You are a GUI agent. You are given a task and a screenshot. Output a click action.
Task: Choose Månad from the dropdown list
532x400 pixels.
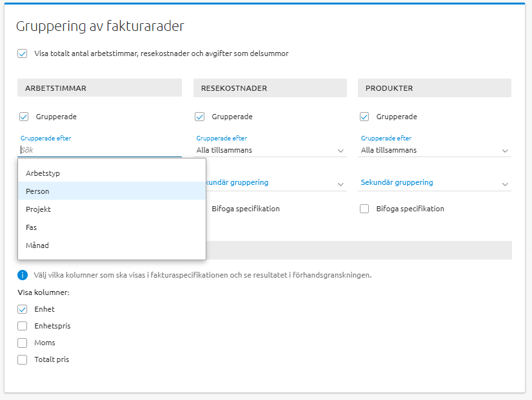point(37,245)
